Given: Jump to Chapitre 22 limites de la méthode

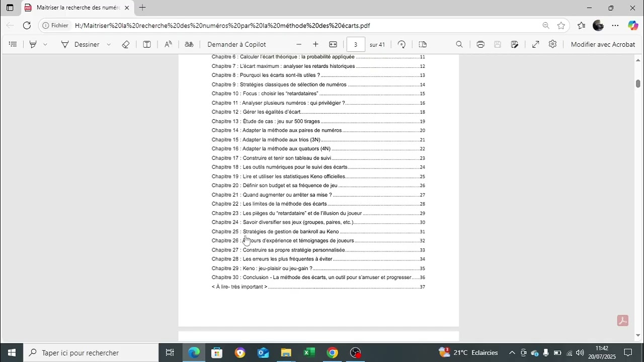Looking at the screenshot, I should pyautogui.click(x=318, y=204).
